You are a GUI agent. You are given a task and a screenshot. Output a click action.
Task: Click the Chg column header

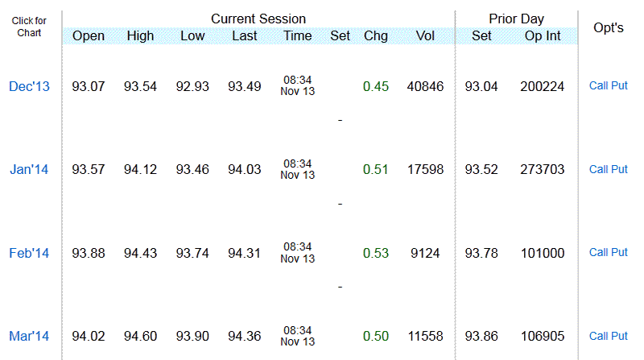375,36
